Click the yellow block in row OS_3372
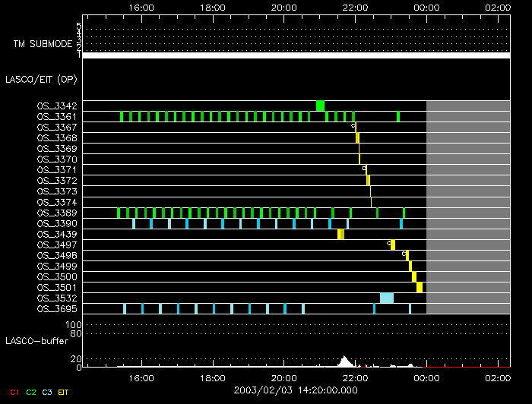Screen dimensions: 532x404 pyautogui.click(x=368, y=180)
